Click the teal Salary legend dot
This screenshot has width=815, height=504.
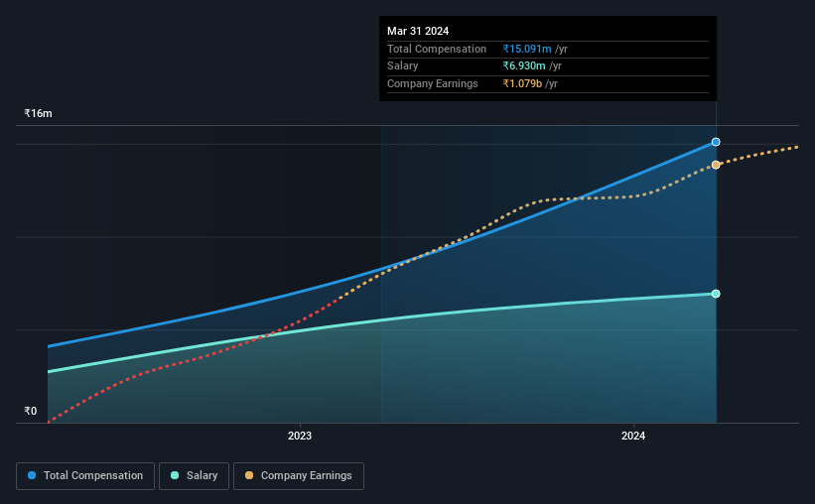point(175,475)
